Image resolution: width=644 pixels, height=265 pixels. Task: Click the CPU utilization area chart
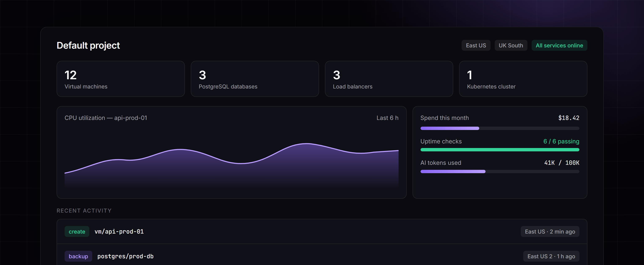click(x=231, y=165)
